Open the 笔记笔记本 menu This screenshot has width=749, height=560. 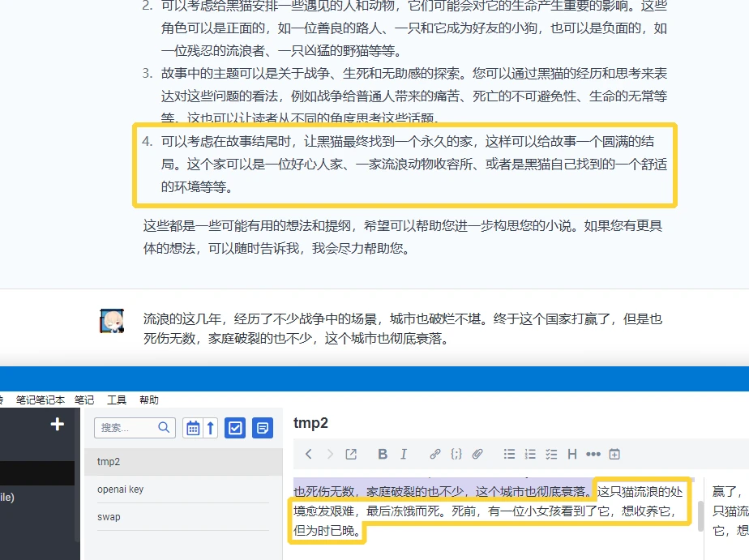point(41,400)
